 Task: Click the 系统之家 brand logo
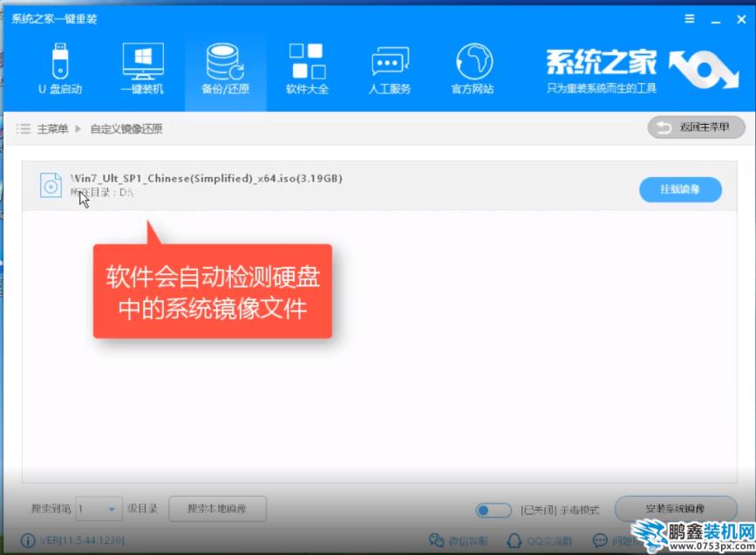click(643, 71)
